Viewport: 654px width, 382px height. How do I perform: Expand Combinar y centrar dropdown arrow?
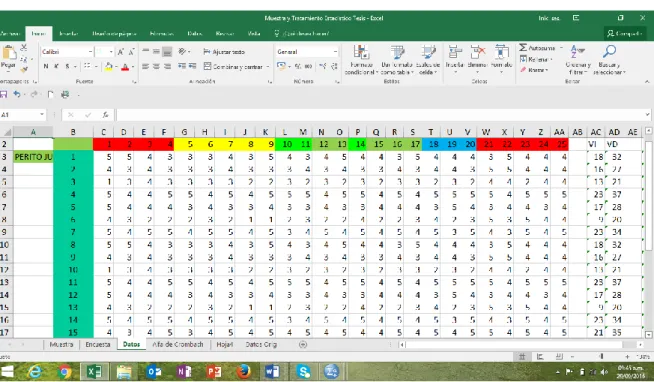point(267,66)
